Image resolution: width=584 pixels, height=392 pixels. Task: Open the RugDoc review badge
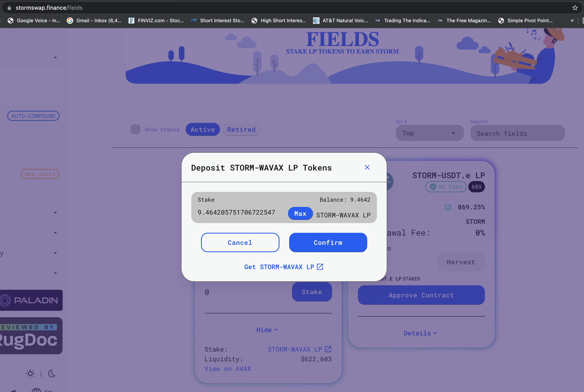click(31, 336)
